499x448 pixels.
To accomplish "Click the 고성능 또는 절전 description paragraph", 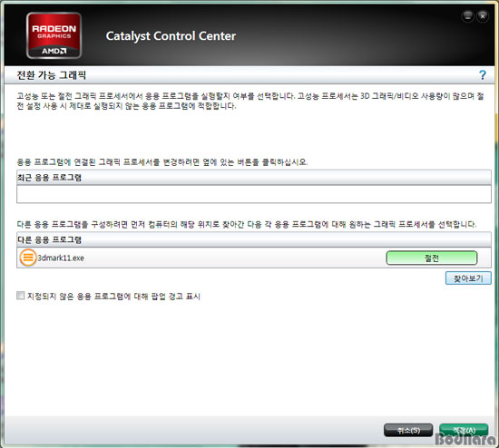I will [250, 101].
